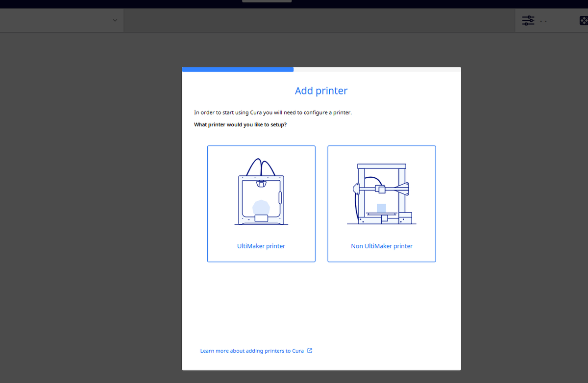The image size is (588, 383).
Task: Click the Add printer heading
Action: [321, 91]
